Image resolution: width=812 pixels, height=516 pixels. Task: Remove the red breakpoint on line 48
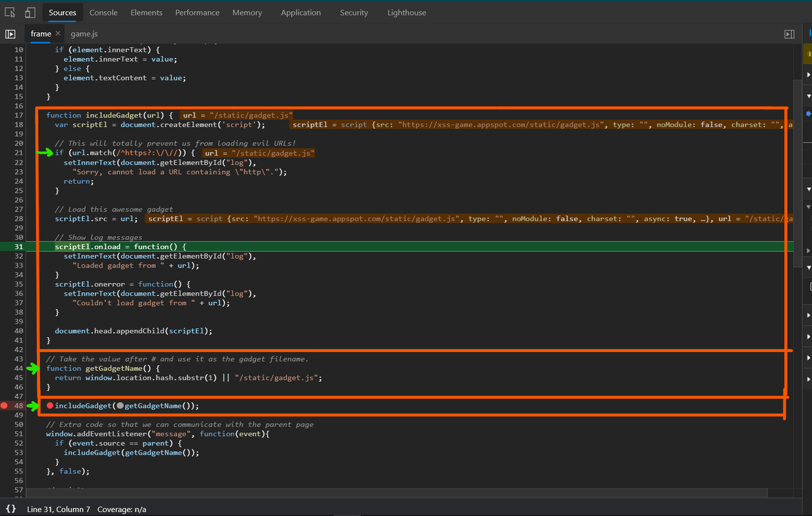tap(5, 406)
